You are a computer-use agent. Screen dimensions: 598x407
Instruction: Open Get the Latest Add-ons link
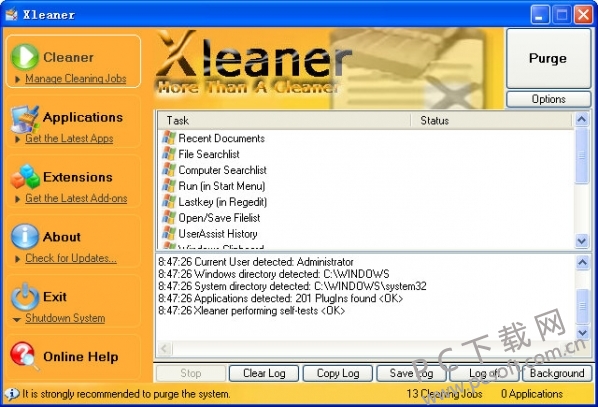tap(76, 198)
